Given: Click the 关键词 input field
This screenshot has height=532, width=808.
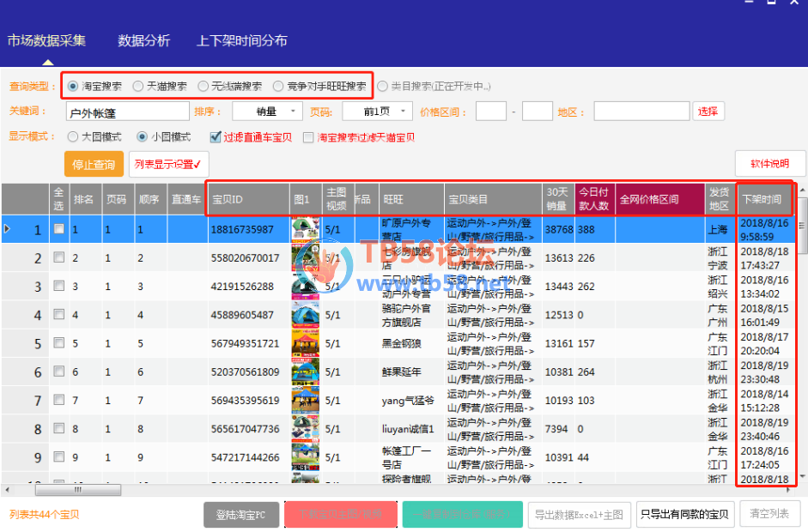Looking at the screenshot, I should click(x=127, y=112).
